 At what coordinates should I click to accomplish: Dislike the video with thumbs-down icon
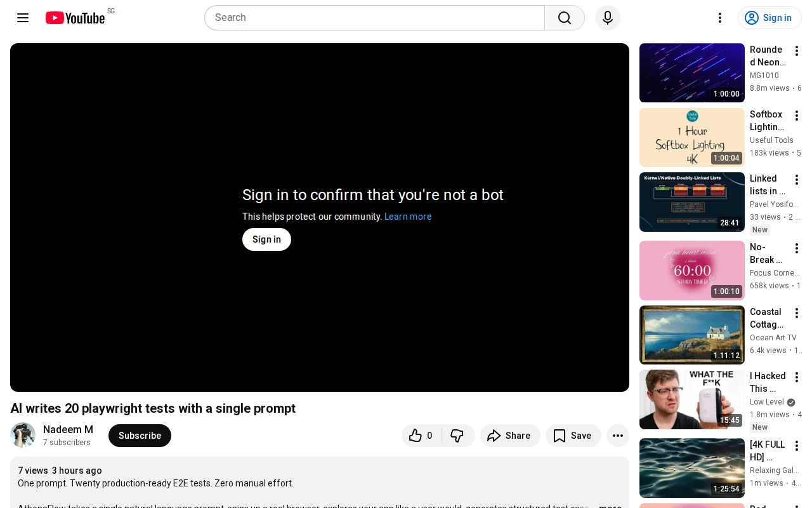[x=458, y=436]
